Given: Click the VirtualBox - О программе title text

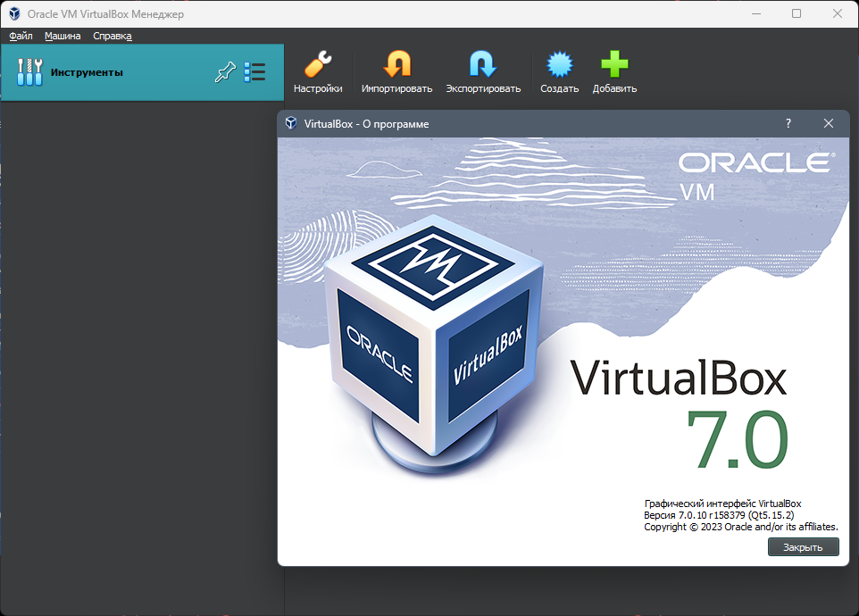Looking at the screenshot, I should [366, 124].
